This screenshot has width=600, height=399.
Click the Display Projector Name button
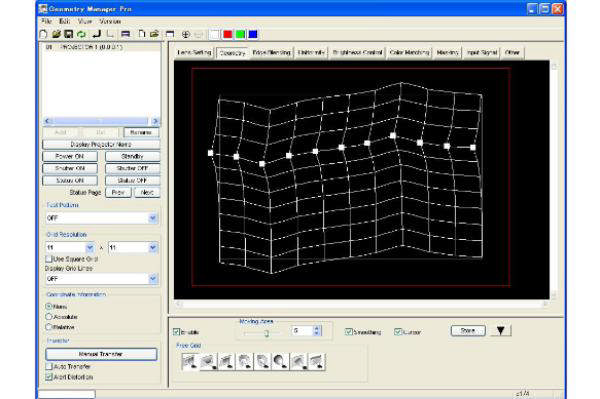pyautogui.click(x=101, y=144)
